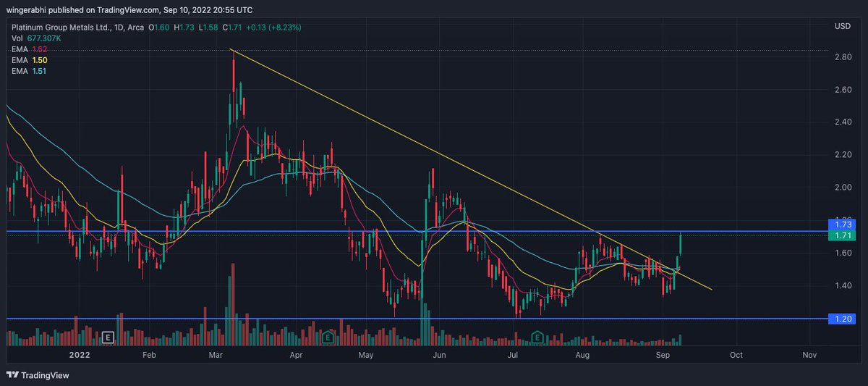Click the Aug label on the time axis

pos(584,356)
